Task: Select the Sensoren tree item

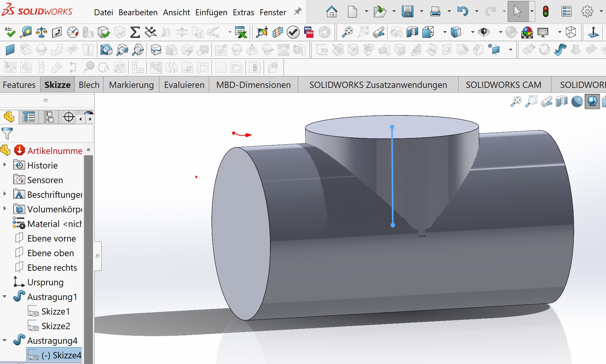Action: tap(45, 180)
